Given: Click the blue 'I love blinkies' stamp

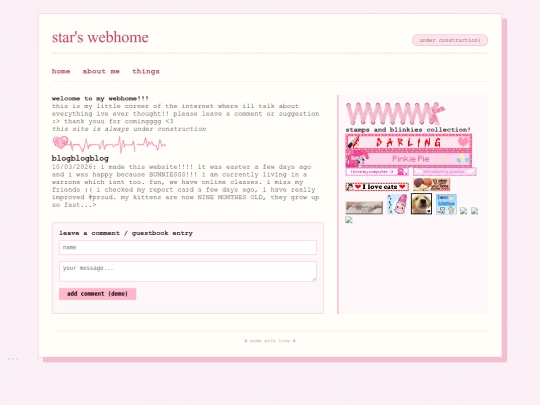Looking at the screenshot, I should tap(446, 204).
